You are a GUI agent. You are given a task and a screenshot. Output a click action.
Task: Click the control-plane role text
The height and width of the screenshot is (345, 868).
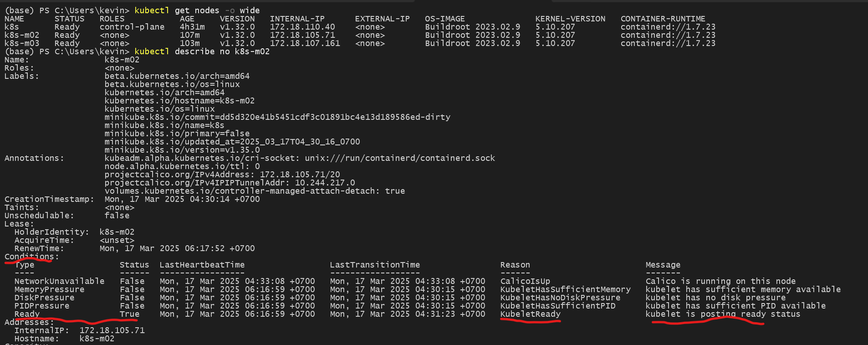[132, 27]
